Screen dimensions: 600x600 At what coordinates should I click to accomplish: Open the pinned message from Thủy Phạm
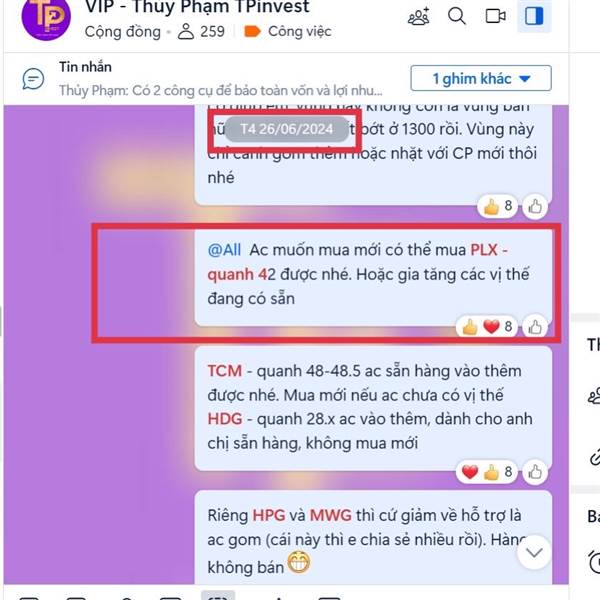(x=220, y=91)
